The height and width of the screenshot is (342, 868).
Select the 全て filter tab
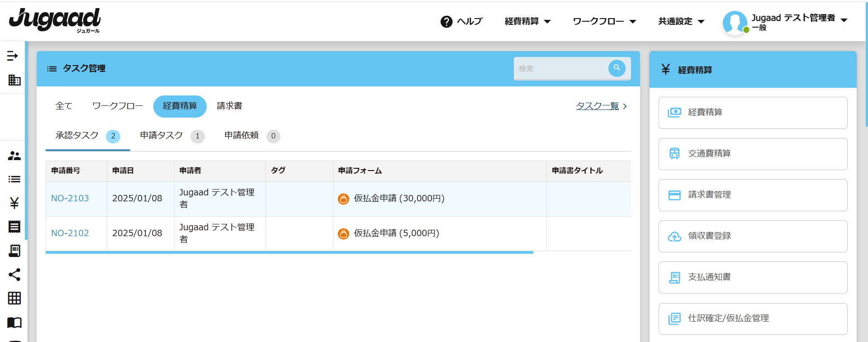64,106
